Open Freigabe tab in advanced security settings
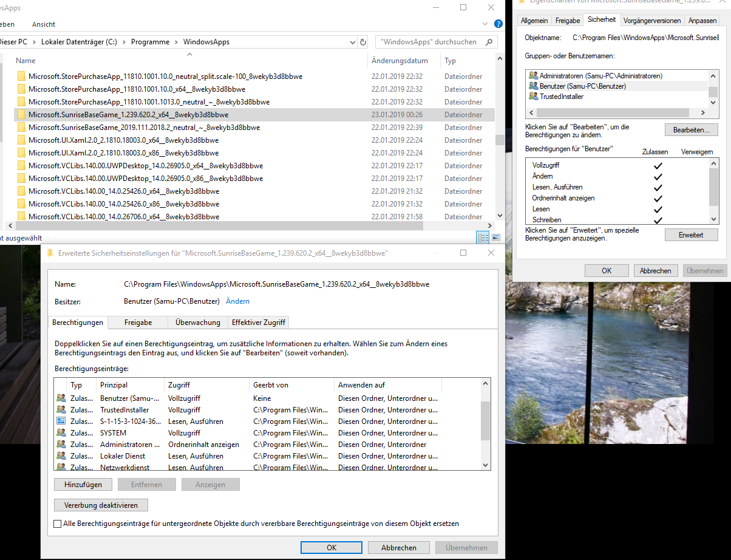Screen dimensions: 731x560 138,323
